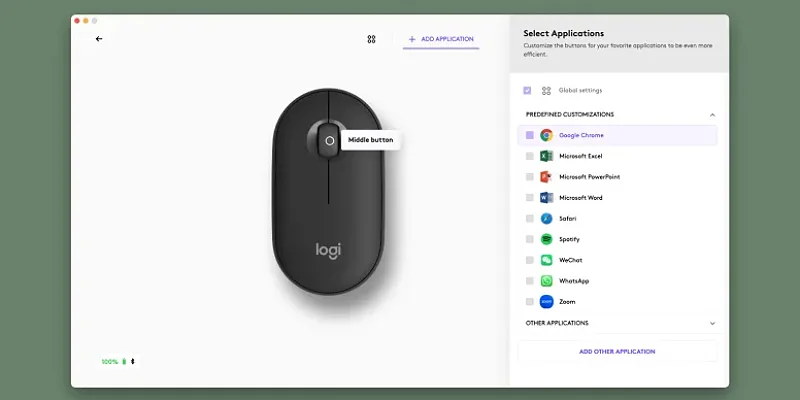
Task: Check the Microsoft Excel checkbox
Action: [x=530, y=156]
